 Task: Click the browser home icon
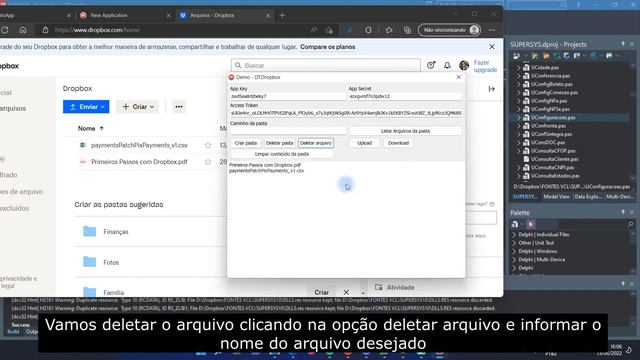pos(23,30)
